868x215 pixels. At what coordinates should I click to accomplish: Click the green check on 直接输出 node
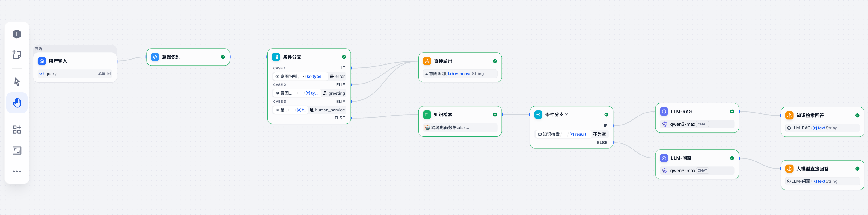(x=495, y=61)
